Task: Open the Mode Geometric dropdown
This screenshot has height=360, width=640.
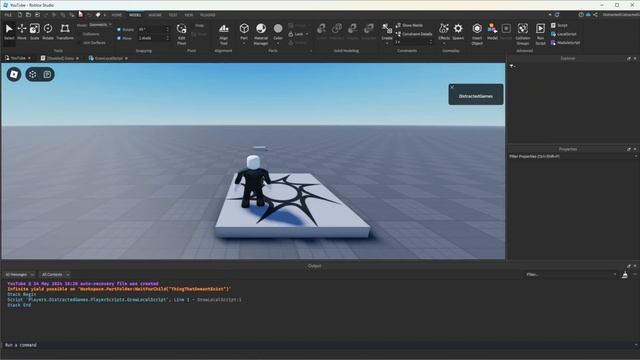Action: [x=100, y=25]
